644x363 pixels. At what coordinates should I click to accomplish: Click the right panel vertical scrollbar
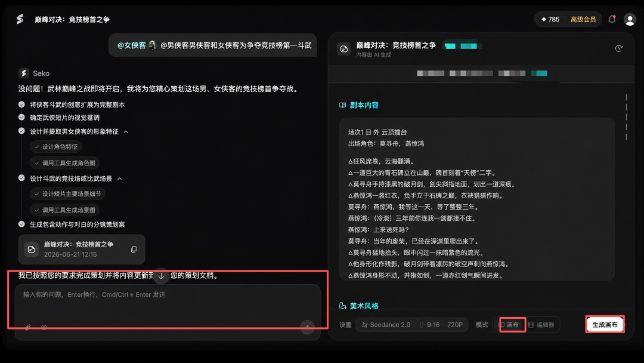click(x=626, y=117)
